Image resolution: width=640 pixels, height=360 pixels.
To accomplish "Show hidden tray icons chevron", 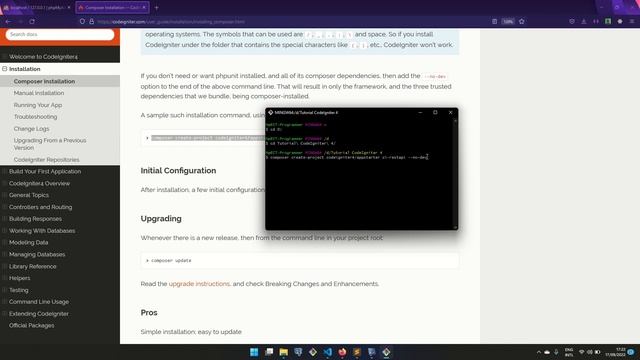I will coord(538,352).
